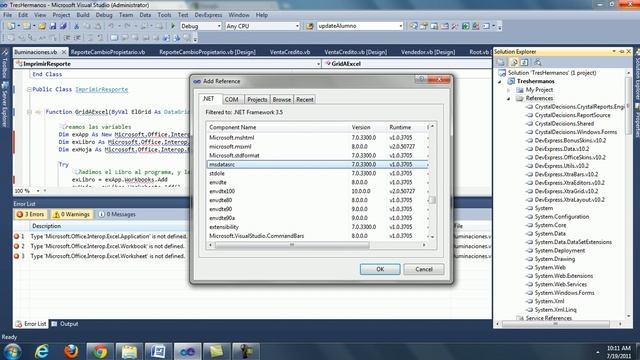
Task: Click the Windows Start orb
Action: (x=12, y=351)
